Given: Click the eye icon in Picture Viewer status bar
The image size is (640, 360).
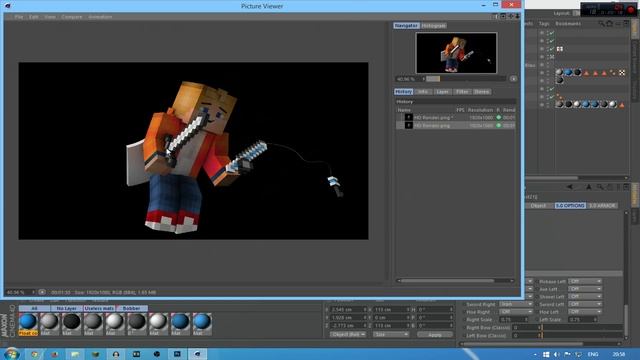Looking at the screenshot, I should [42, 292].
